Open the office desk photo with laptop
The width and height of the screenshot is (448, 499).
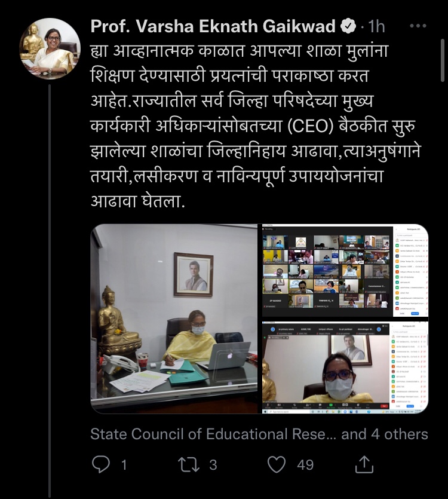(174, 319)
